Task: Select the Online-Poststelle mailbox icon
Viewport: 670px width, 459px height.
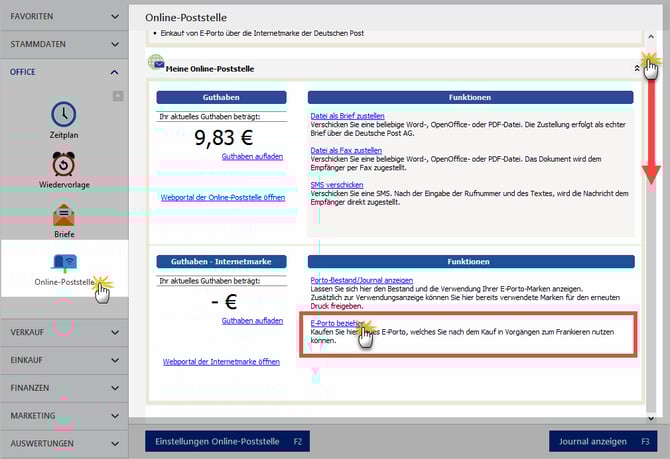Action: [x=64, y=263]
